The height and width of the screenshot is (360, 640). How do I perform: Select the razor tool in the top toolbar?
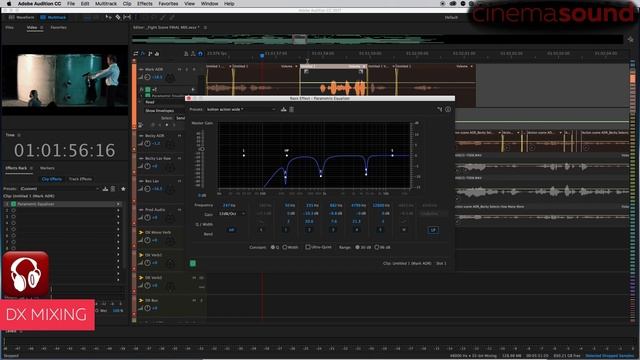click(x=118, y=18)
